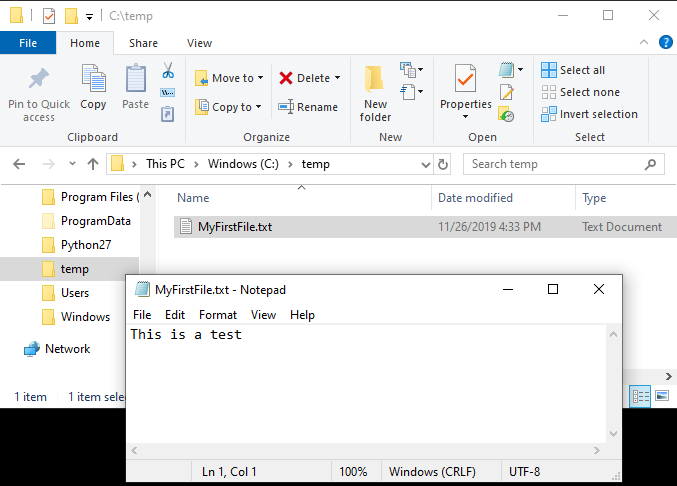Click the Easy access icon
Image resolution: width=677 pixels, height=486 pixels.
tap(408, 92)
